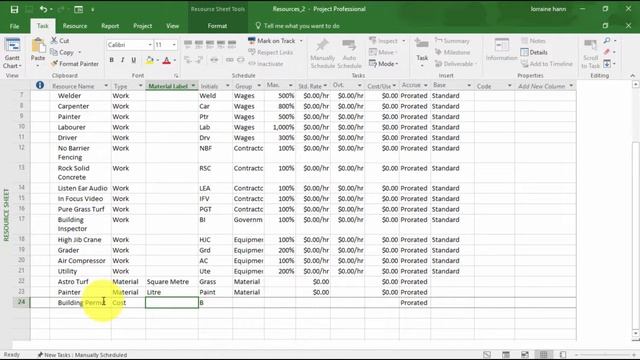Click the Auto Schedule icon

pos(349,45)
